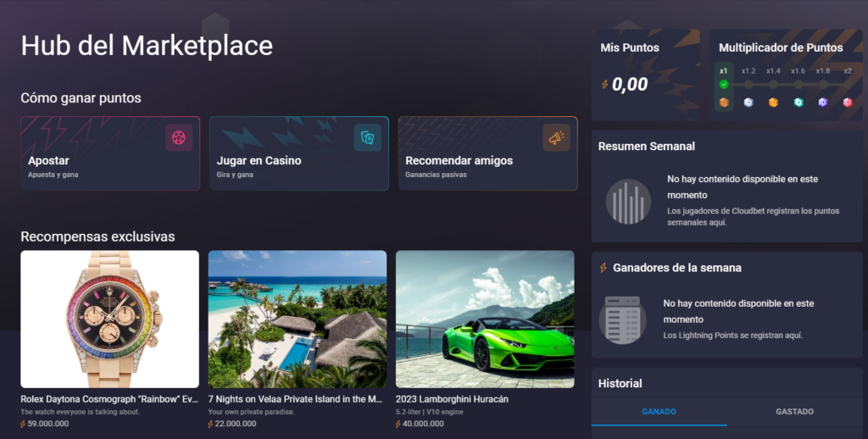
Task: Select the purple tier badge under x1.8
Action: [x=823, y=103]
